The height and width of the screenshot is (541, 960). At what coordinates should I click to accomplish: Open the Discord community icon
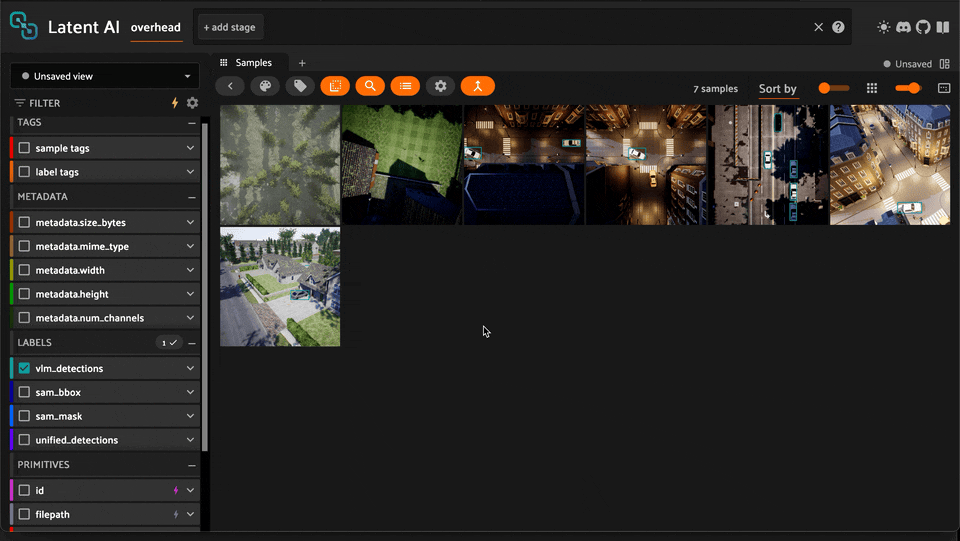[x=903, y=28]
